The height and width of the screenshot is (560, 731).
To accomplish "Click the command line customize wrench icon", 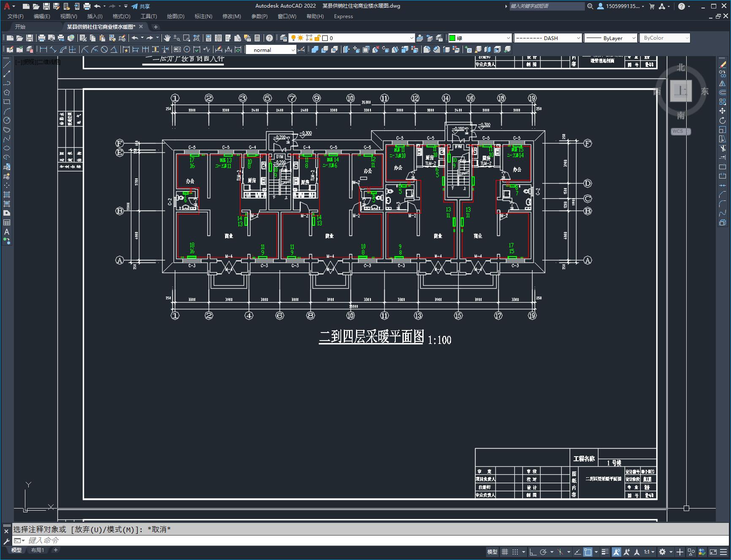I will (6, 541).
